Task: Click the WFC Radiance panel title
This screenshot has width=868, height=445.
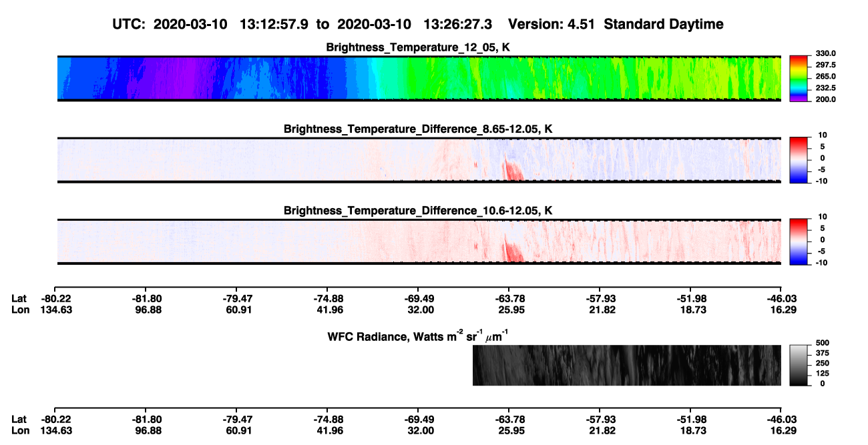Action: tap(417, 335)
